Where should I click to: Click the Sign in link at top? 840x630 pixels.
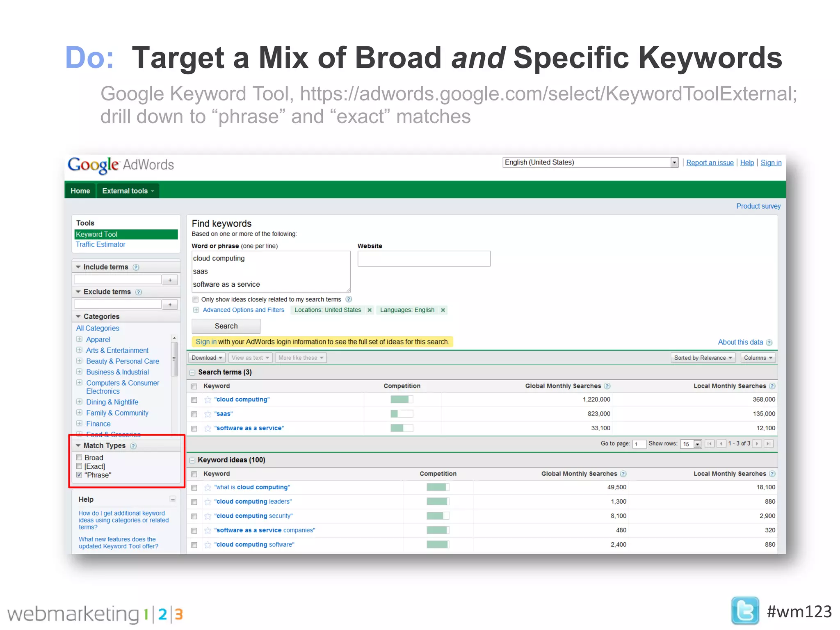tap(771, 163)
